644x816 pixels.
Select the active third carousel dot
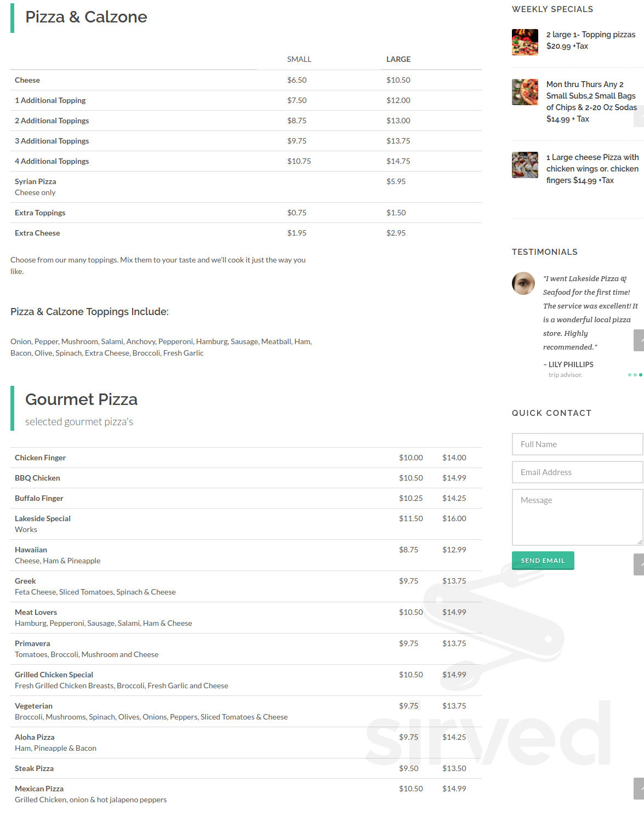pos(641,375)
